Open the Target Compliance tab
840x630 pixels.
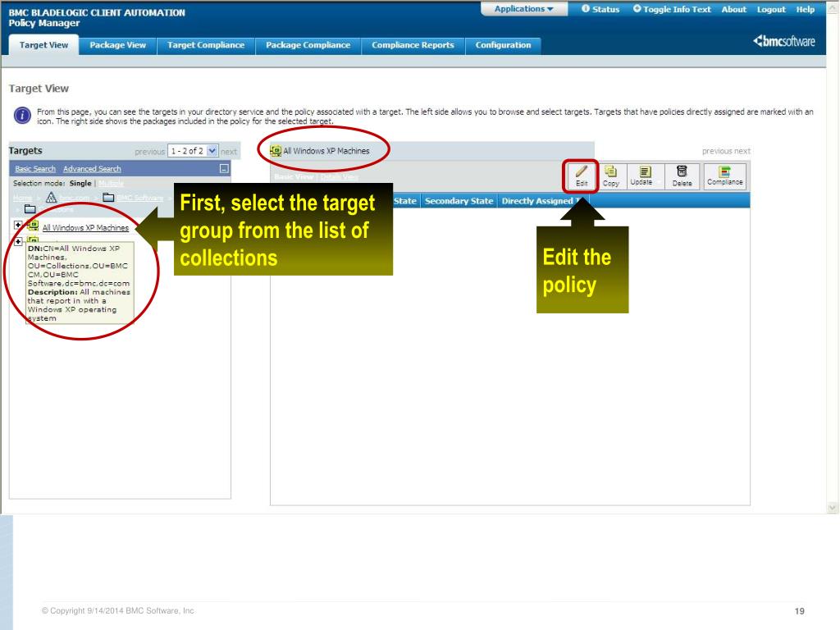pos(206,46)
